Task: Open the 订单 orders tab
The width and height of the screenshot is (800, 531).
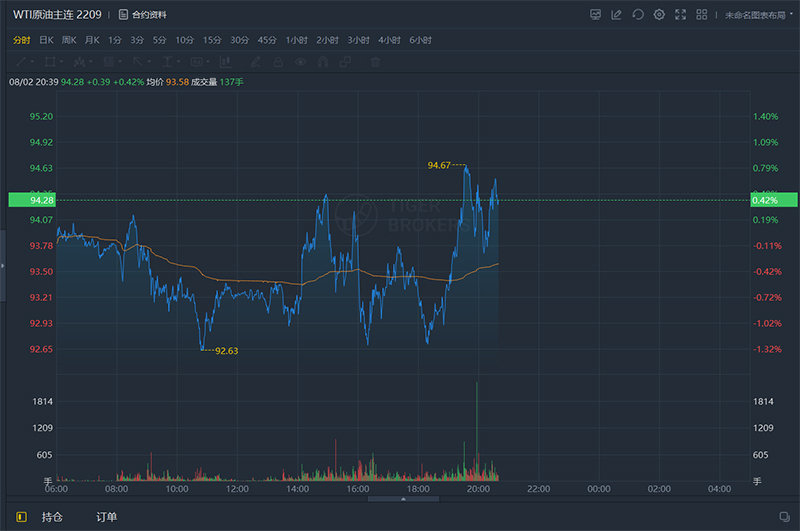Action: 106,517
